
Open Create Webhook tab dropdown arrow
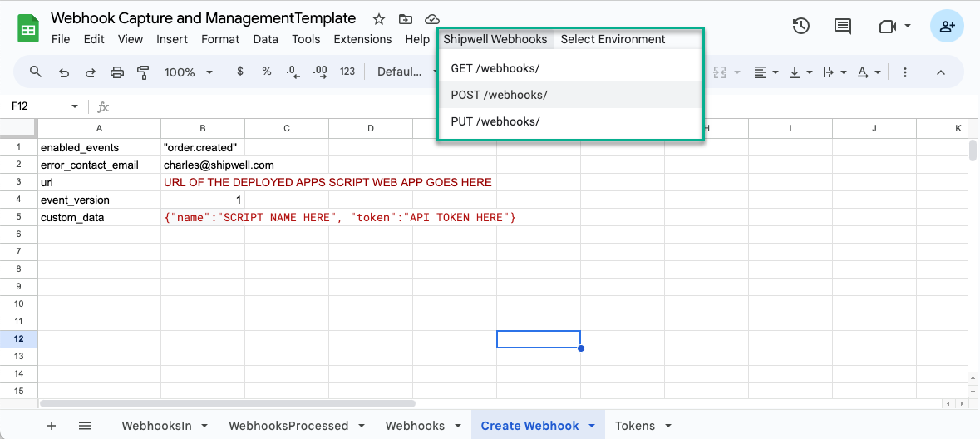pyautogui.click(x=592, y=426)
